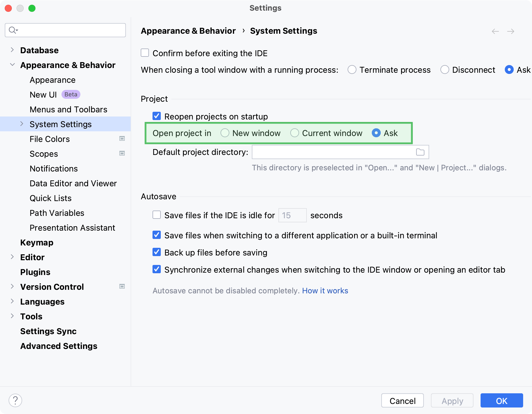
Task: Click the in-place settings icon beside File Colors
Action: pos(122,138)
